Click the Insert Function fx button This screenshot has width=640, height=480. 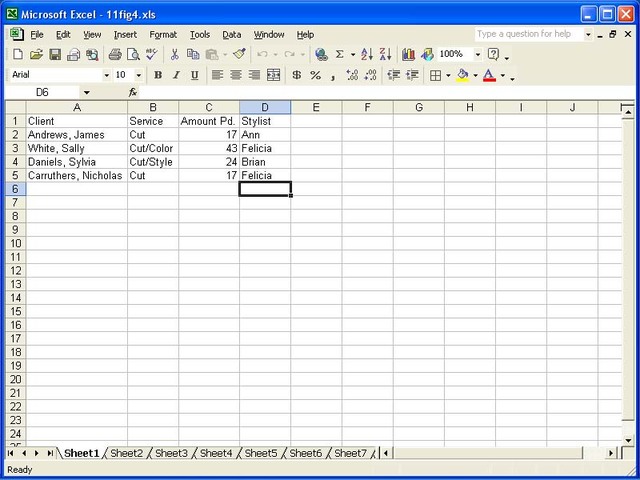pyautogui.click(x=133, y=93)
